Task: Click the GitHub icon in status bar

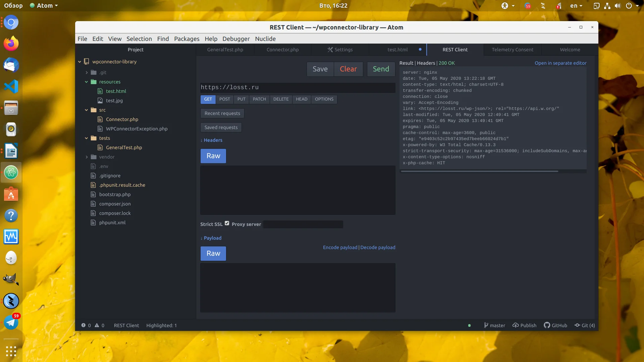Action: pyautogui.click(x=547, y=325)
